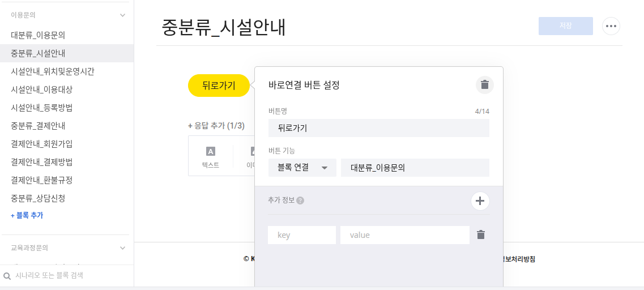This screenshot has height=290, width=644.
Task: Click the search magnifier icon
Action: [7, 276]
